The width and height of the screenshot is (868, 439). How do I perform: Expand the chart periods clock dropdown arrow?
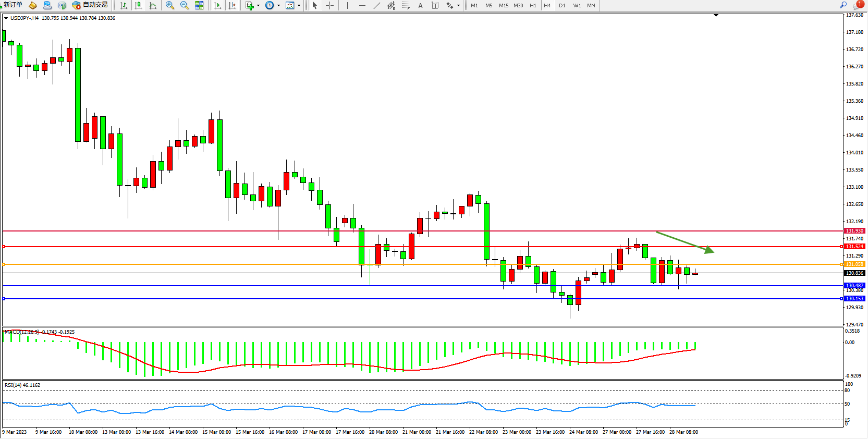278,6
